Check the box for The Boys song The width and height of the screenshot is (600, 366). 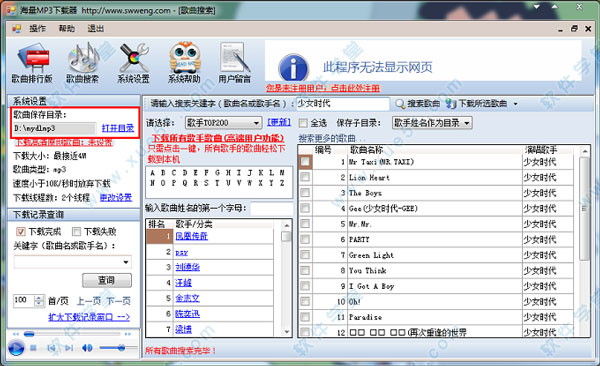click(x=305, y=193)
